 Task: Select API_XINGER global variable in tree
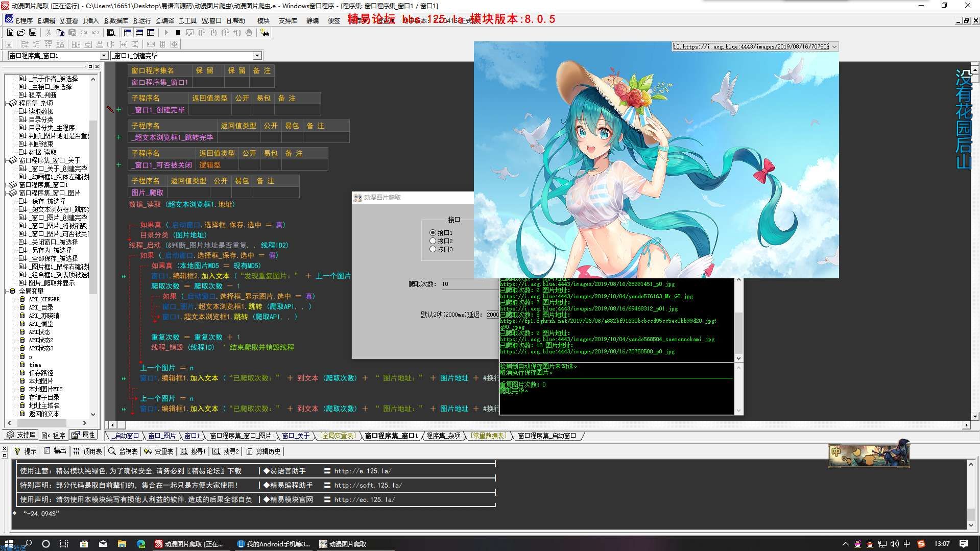click(x=44, y=299)
